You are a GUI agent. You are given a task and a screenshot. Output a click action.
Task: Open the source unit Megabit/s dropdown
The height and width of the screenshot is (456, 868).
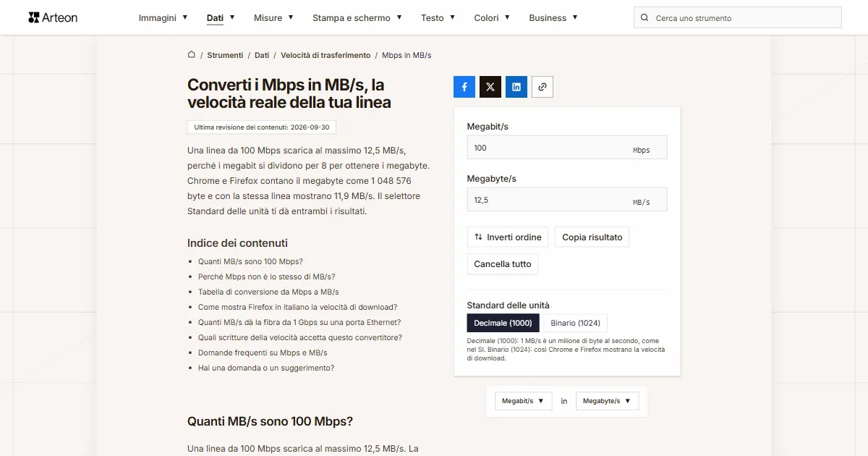point(524,401)
